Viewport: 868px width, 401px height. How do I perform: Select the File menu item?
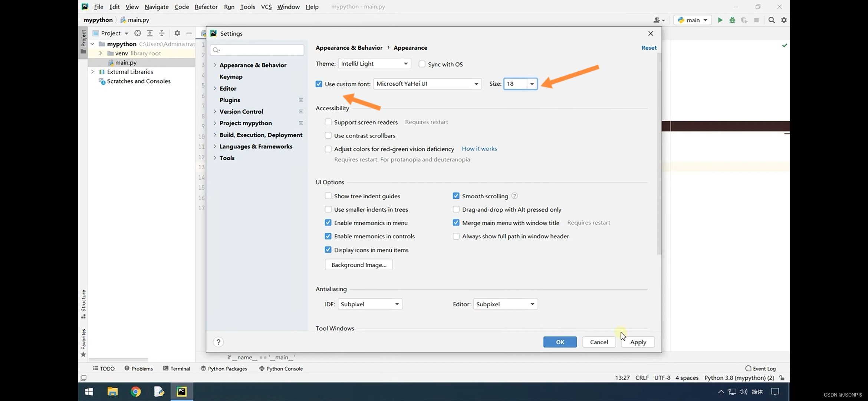coord(98,6)
